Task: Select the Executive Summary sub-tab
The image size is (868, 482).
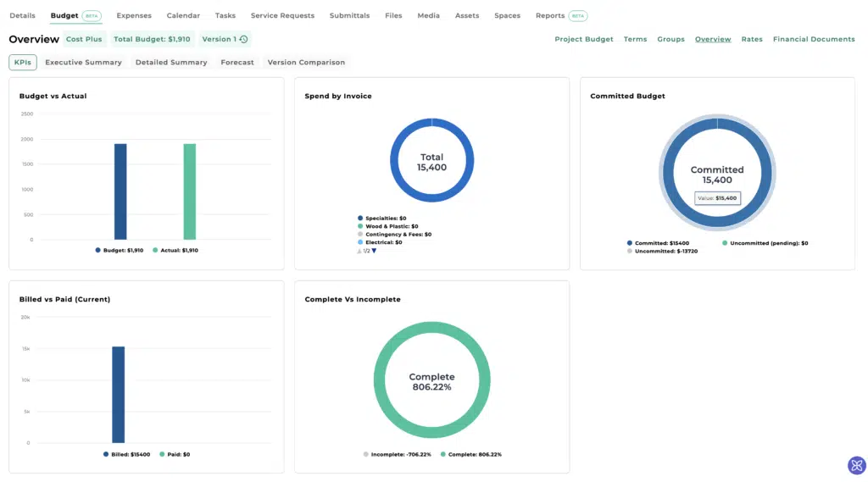Action: (x=83, y=62)
